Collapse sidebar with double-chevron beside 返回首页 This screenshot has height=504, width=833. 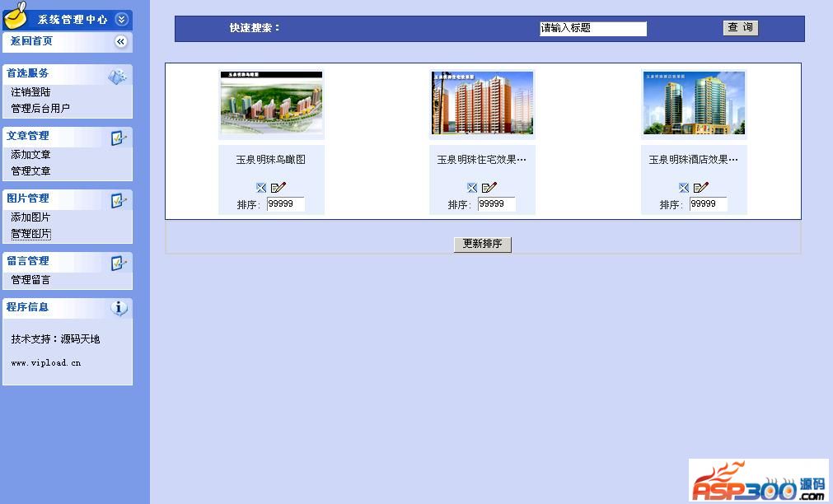(121, 41)
